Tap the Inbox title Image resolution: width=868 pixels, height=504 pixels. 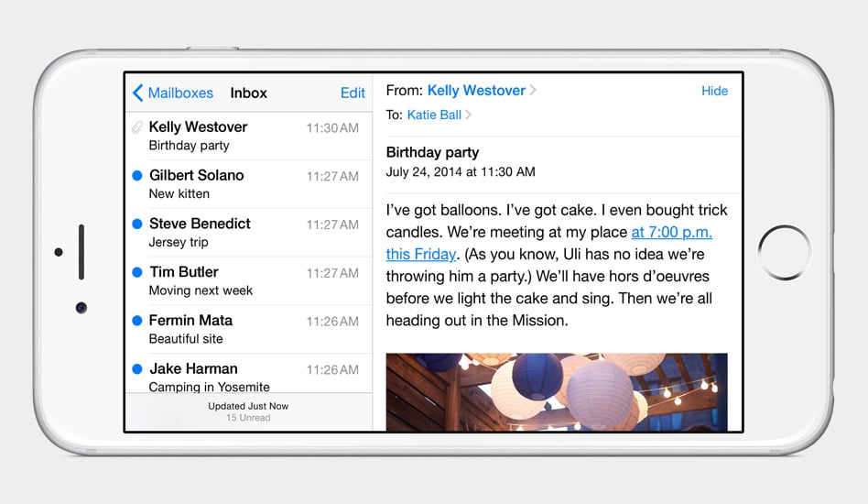coord(248,93)
